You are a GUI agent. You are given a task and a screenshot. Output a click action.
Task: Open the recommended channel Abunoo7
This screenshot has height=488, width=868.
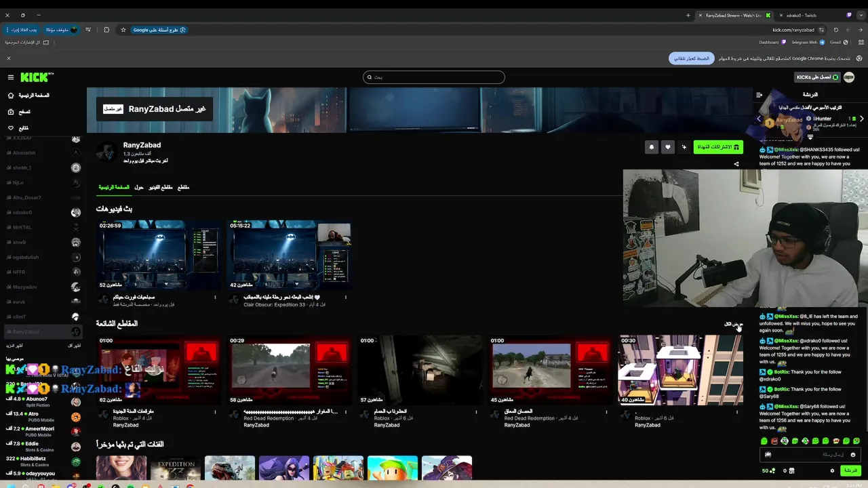(43, 402)
